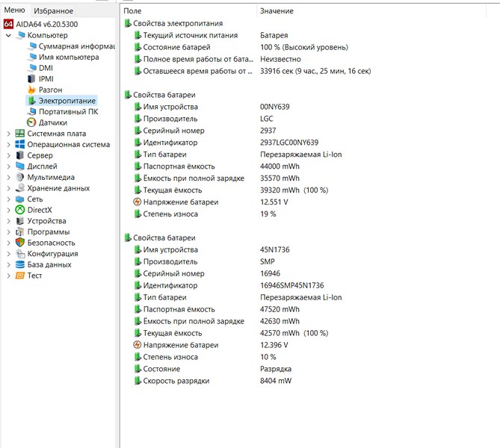500x448 pixels.
Task: Click the Мультимедиа speaker icon
Action: coord(20,178)
